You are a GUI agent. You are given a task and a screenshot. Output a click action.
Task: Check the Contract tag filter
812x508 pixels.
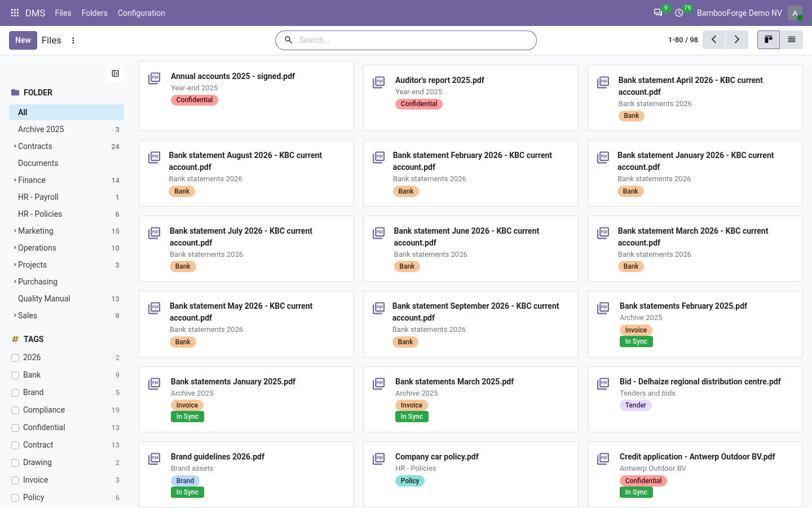click(x=15, y=445)
